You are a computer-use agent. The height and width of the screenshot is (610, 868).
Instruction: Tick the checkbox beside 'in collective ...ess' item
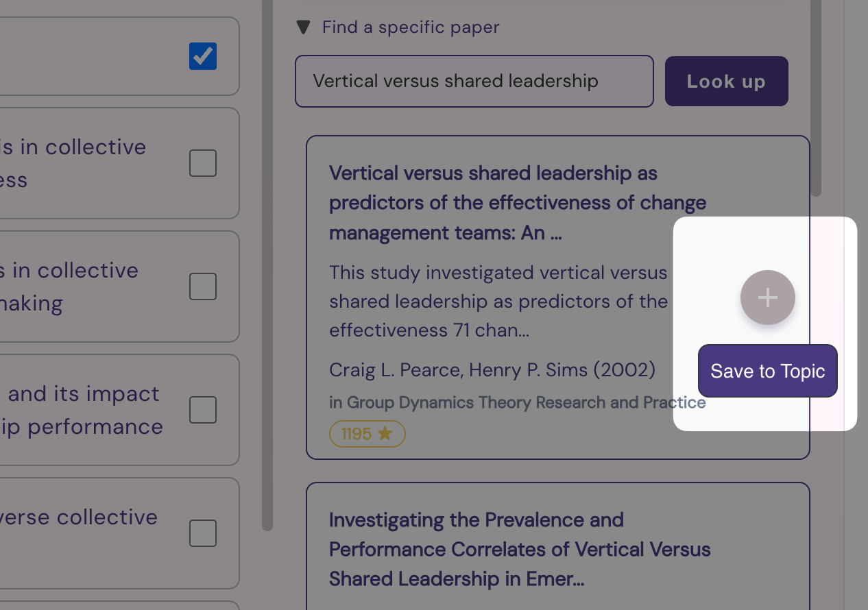[203, 163]
